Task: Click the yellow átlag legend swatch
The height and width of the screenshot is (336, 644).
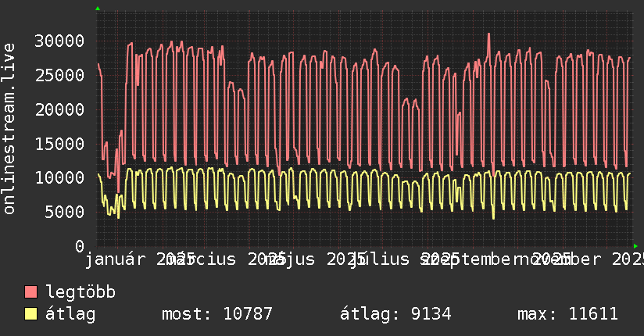Action: point(30,314)
